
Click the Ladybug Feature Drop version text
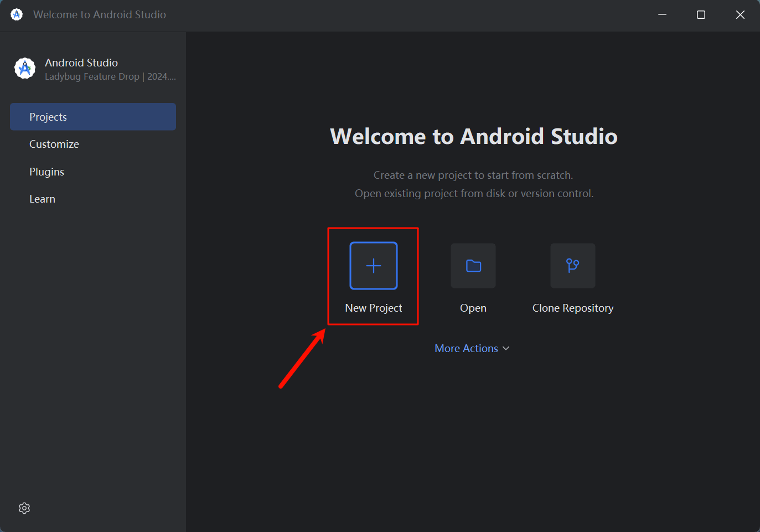(110, 76)
